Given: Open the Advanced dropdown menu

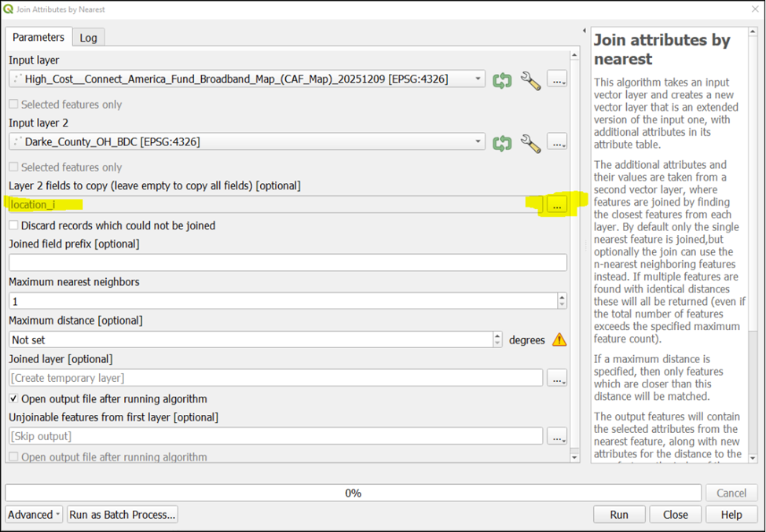Looking at the screenshot, I should click(34, 515).
